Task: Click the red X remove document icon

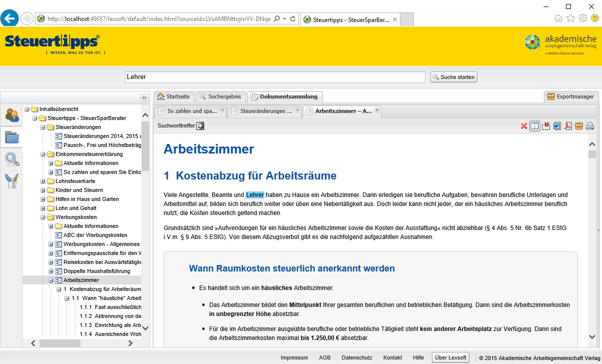Action: 524,126
